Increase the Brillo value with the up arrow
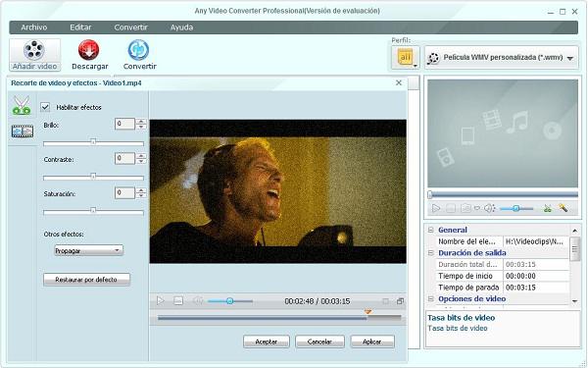 (141, 121)
